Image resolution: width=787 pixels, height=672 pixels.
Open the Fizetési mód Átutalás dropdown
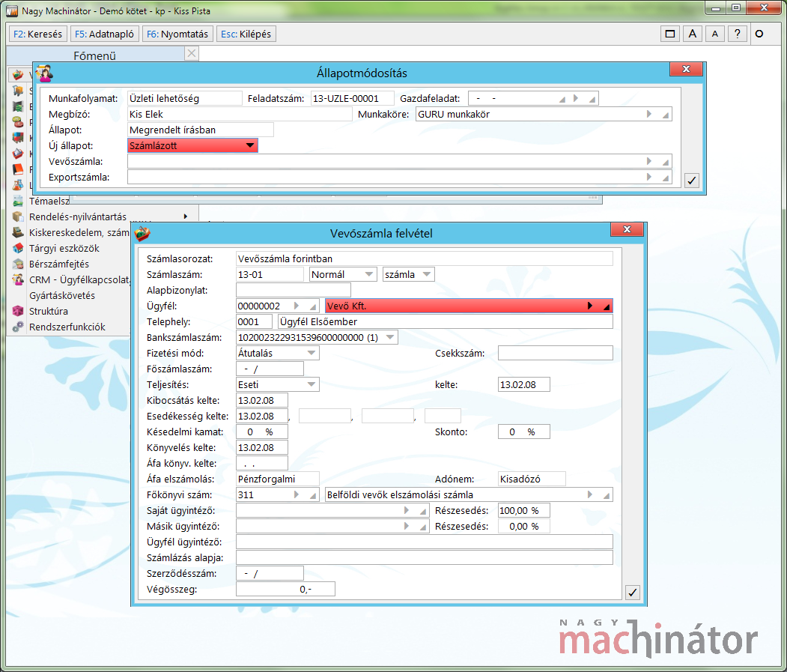click(x=312, y=353)
